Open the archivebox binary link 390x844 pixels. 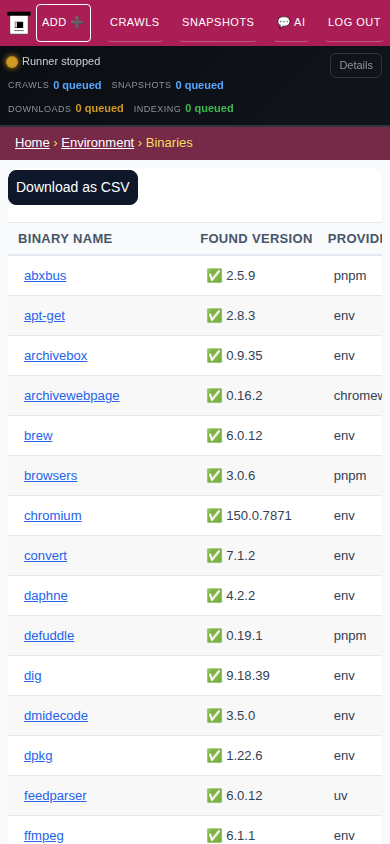coord(55,356)
